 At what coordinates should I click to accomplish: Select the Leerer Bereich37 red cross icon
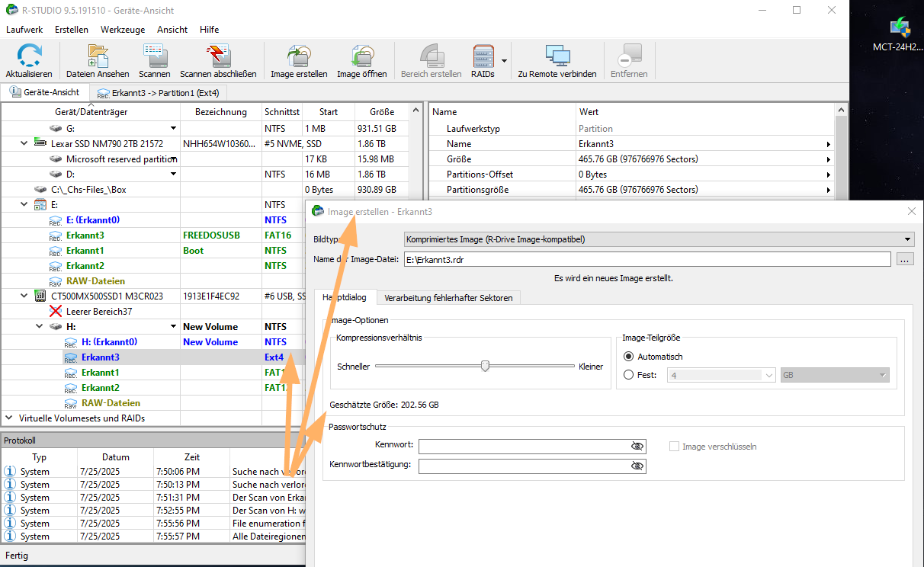[55, 311]
